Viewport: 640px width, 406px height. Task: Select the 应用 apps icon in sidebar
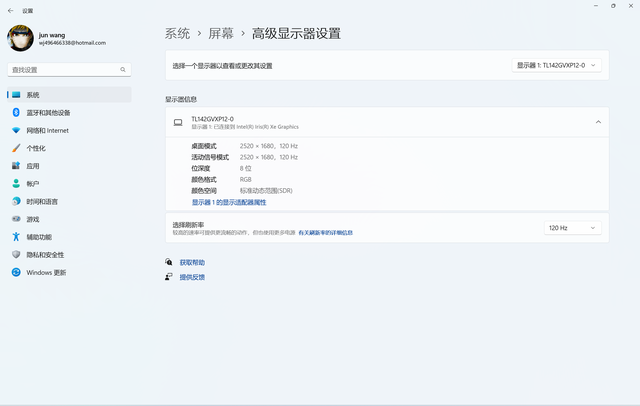pyautogui.click(x=16, y=166)
